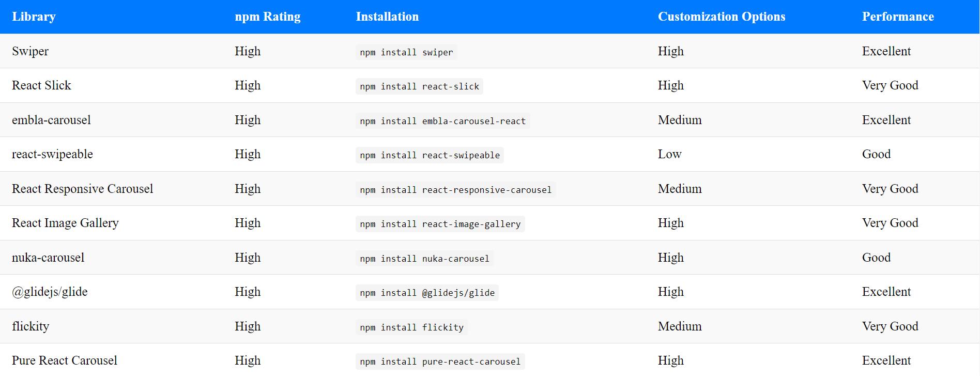The width and height of the screenshot is (980, 376).
Task: Click the React Image Gallery name cell
Action: click(65, 223)
